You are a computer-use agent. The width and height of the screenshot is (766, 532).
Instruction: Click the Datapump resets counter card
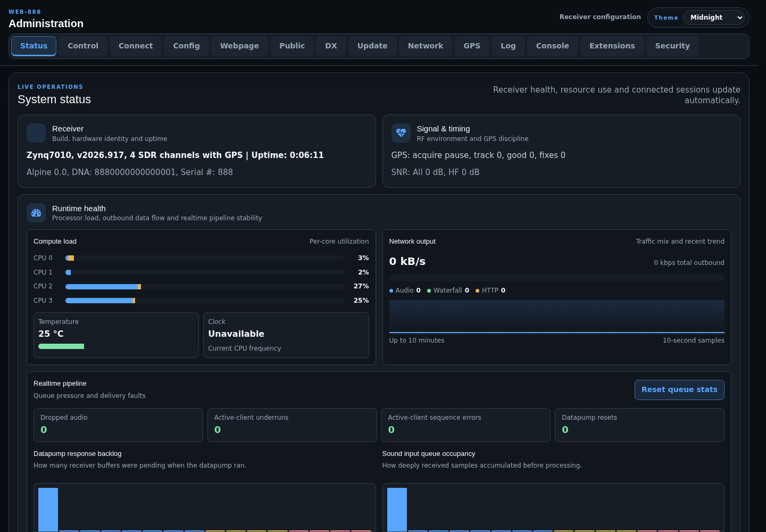click(x=639, y=425)
